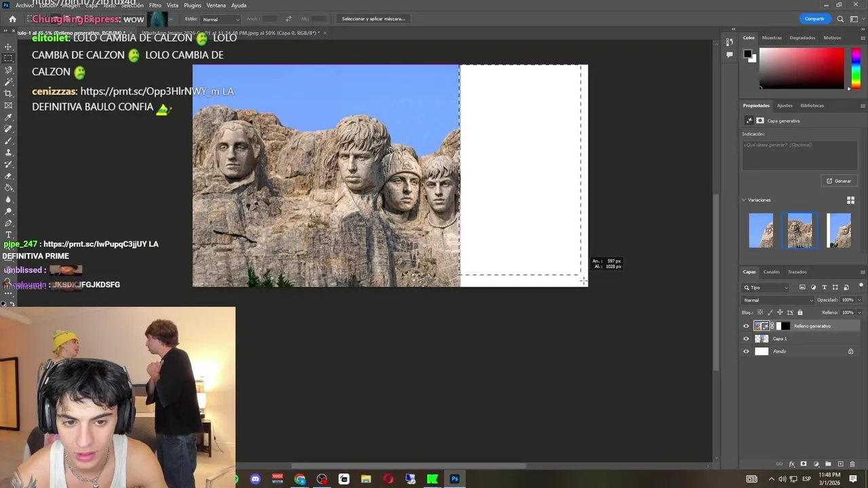Select the Clone Stamp tool

coord(8,152)
